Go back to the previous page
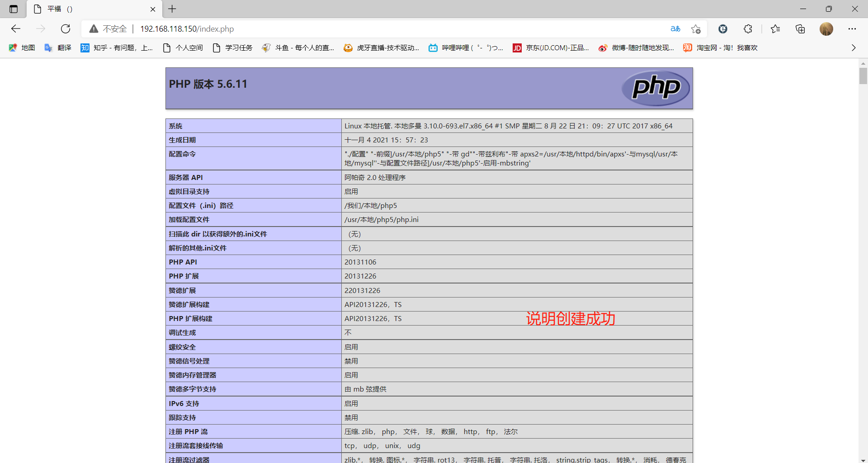Viewport: 868px width, 463px height. click(16, 29)
